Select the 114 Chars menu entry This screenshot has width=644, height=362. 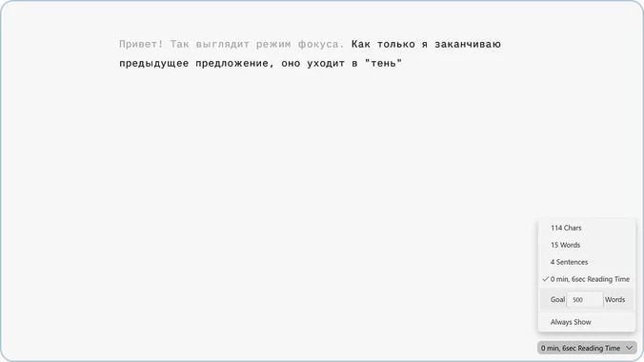(x=586, y=228)
